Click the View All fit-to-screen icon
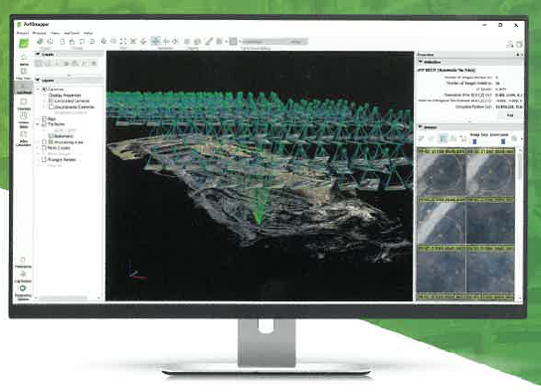541x392 pixels. (123, 42)
